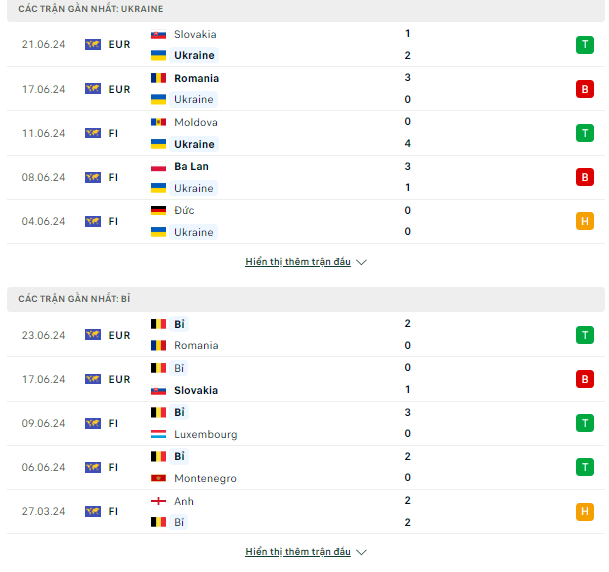Open the Ba Lan team in the 08.06.24 match
This screenshot has width=609, height=572.
tap(191, 166)
